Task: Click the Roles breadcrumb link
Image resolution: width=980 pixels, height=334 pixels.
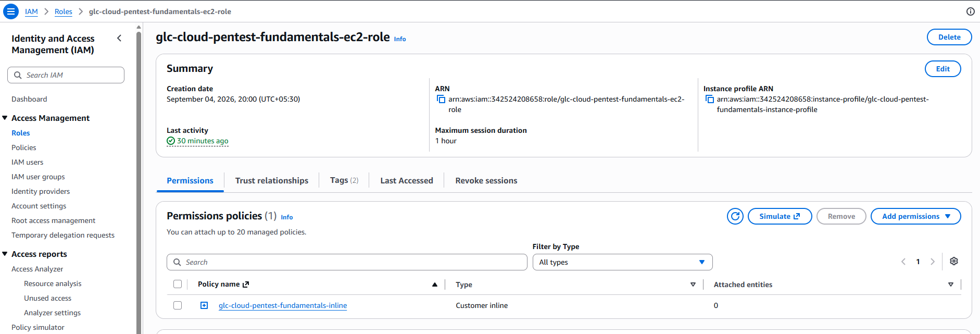Action: click(64, 11)
